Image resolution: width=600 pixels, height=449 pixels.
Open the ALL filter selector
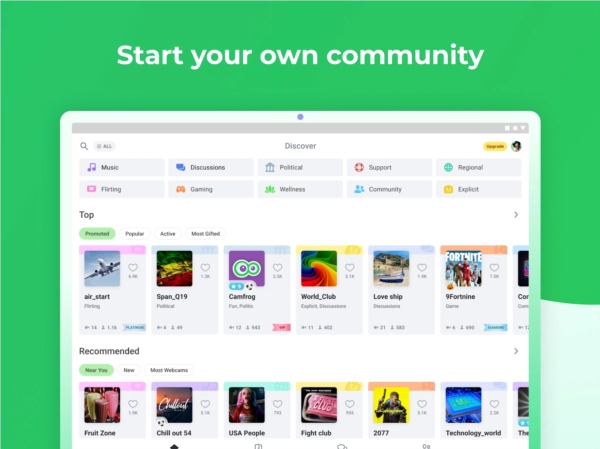pyautogui.click(x=104, y=146)
